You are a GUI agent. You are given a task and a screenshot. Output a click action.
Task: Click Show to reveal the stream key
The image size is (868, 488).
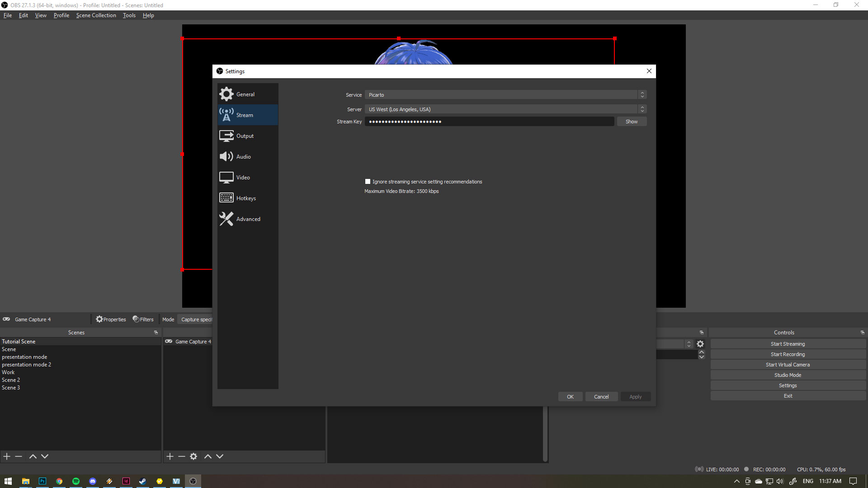(x=632, y=122)
